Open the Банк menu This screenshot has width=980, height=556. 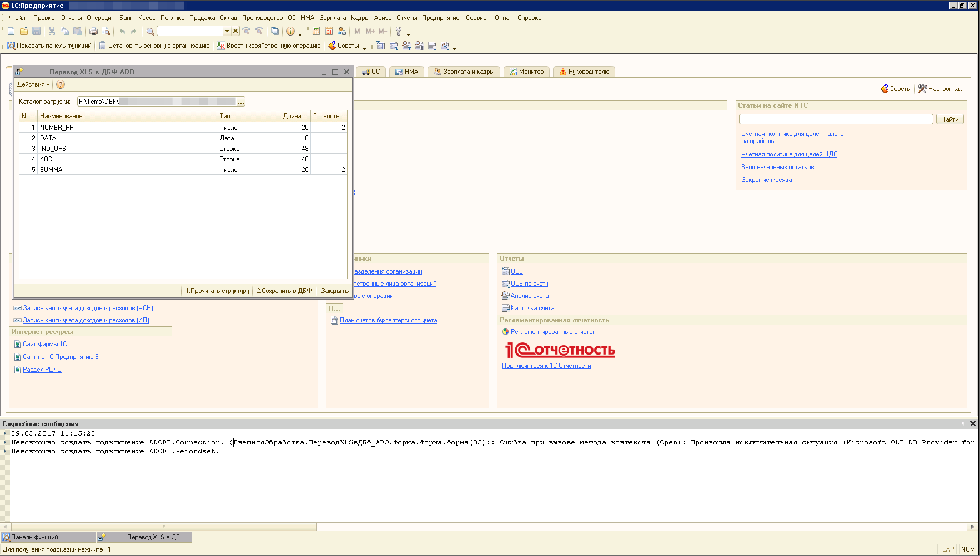(126, 18)
